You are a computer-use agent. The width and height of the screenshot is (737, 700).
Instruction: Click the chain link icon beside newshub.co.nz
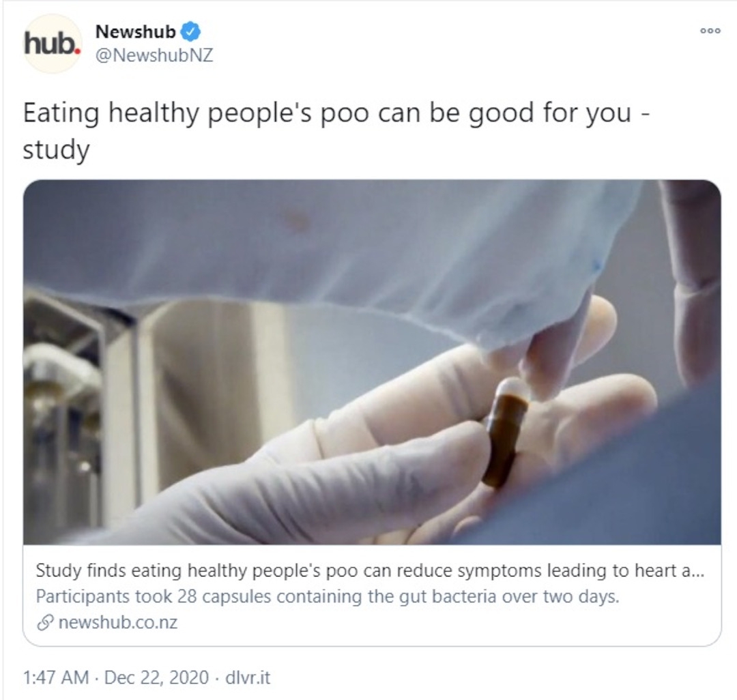click(x=45, y=622)
